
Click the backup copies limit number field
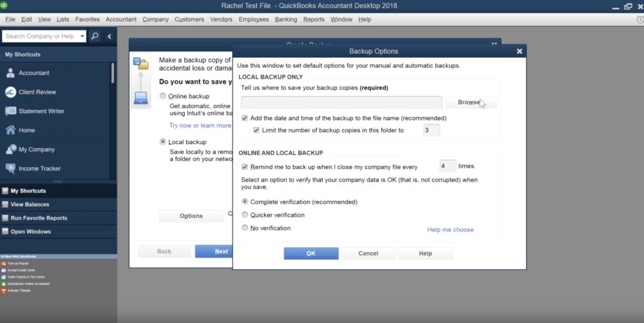tap(431, 130)
